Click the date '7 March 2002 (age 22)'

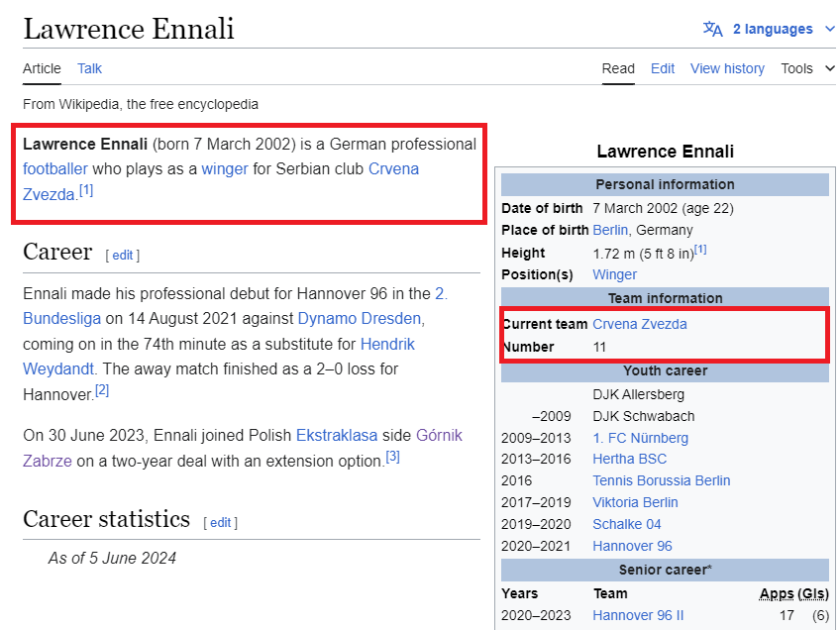(x=664, y=208)
